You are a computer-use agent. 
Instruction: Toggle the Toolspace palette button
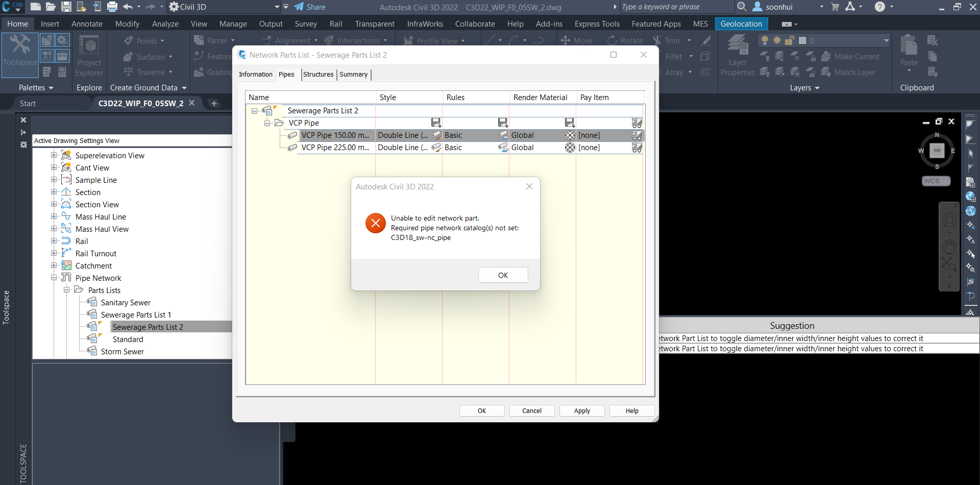(20, 55)
